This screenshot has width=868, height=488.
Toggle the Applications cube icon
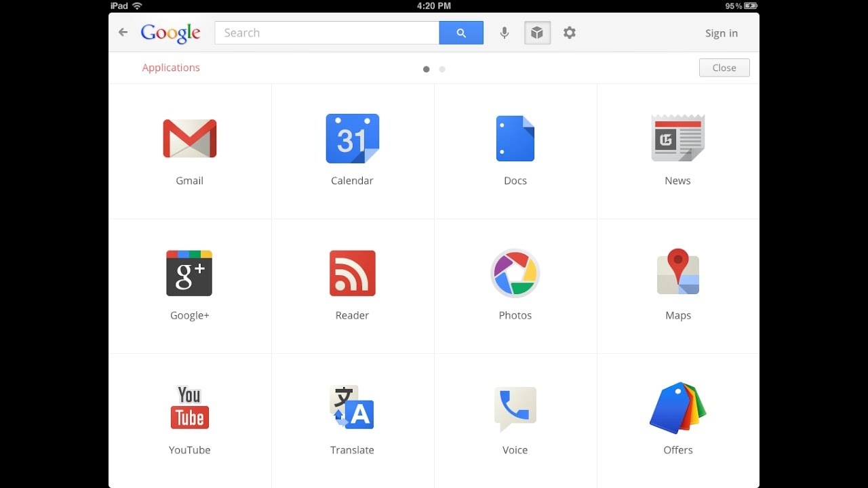click(537, 33)
